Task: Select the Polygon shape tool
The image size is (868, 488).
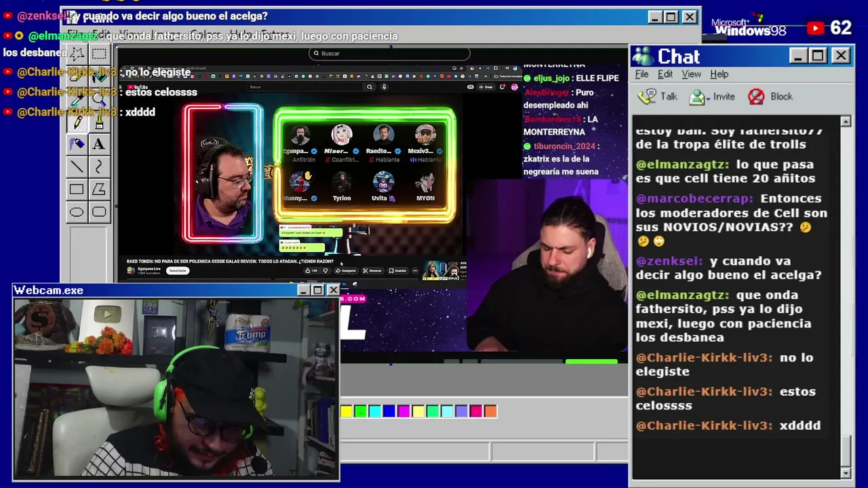Action: 99,190
